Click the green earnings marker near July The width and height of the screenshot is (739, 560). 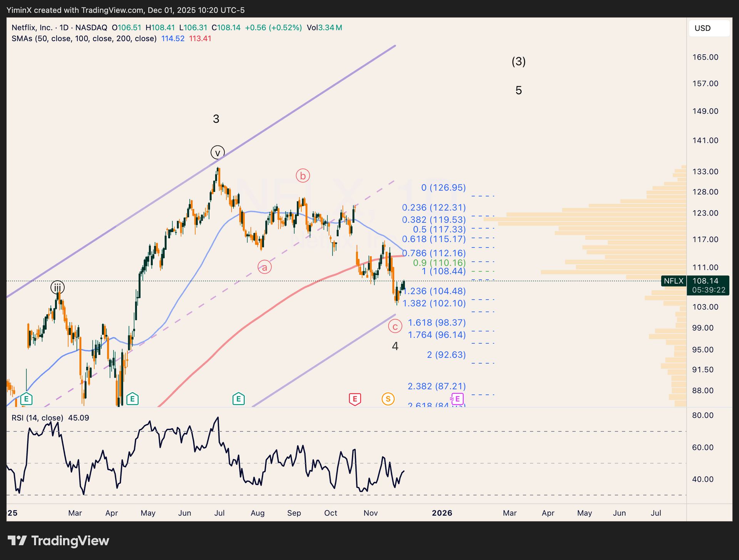[x=238, y=399]
